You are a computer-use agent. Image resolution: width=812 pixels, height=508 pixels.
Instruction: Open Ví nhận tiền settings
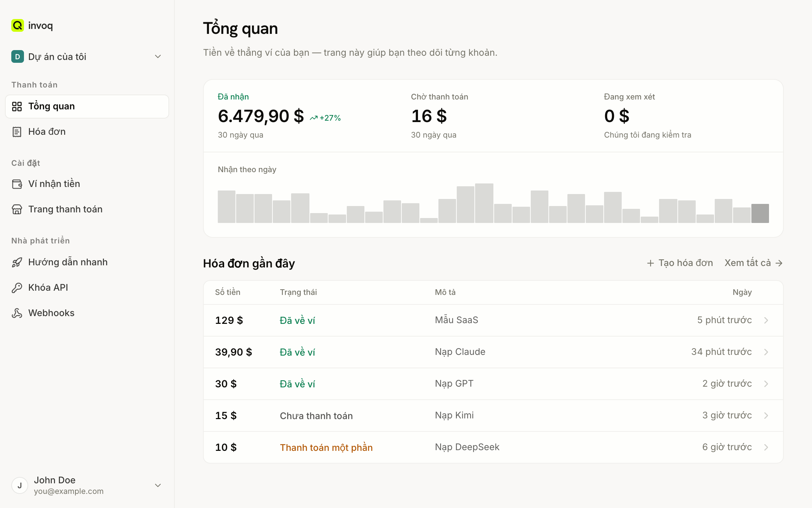tap(87, 184)
